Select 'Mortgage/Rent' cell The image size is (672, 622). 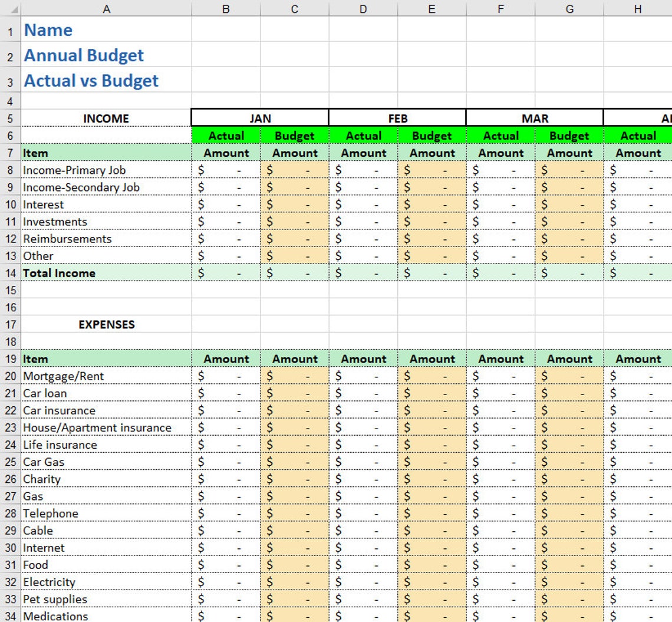click(106, 376)
